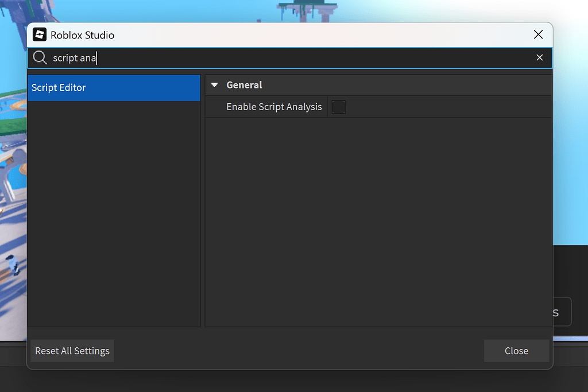
Task: Click the disclosure triangle beside General
Action: (x=214, y=84)
